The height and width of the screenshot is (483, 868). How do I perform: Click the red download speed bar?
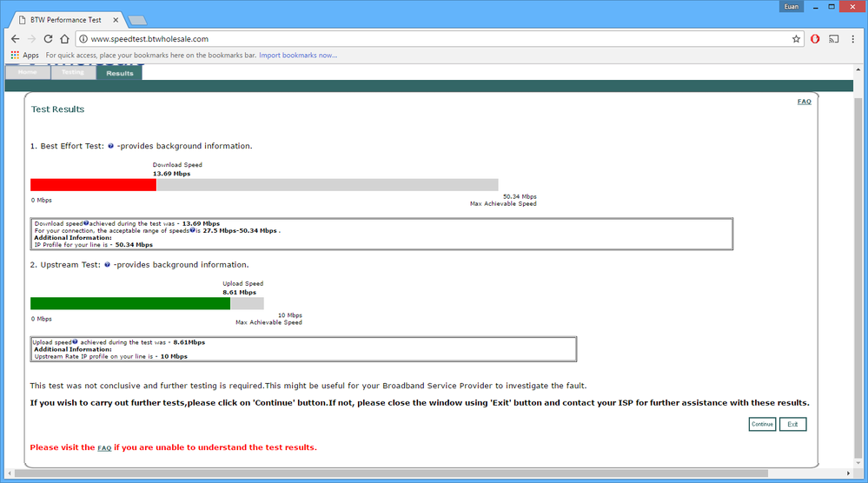(x=94, y=185)
